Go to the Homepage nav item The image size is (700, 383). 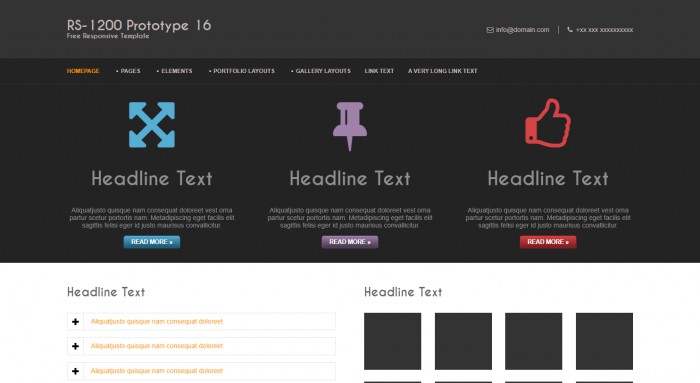pyautogui.click(x=83, y=71)
